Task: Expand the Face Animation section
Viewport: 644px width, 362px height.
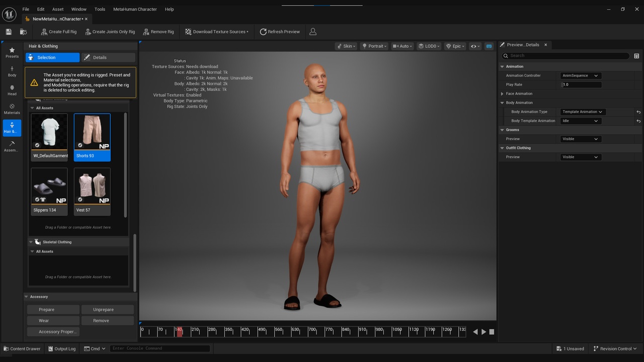Action: (502, 94)
